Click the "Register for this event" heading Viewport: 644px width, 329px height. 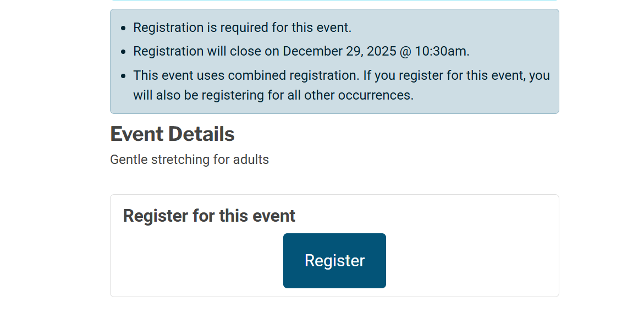tap(209, 216)
